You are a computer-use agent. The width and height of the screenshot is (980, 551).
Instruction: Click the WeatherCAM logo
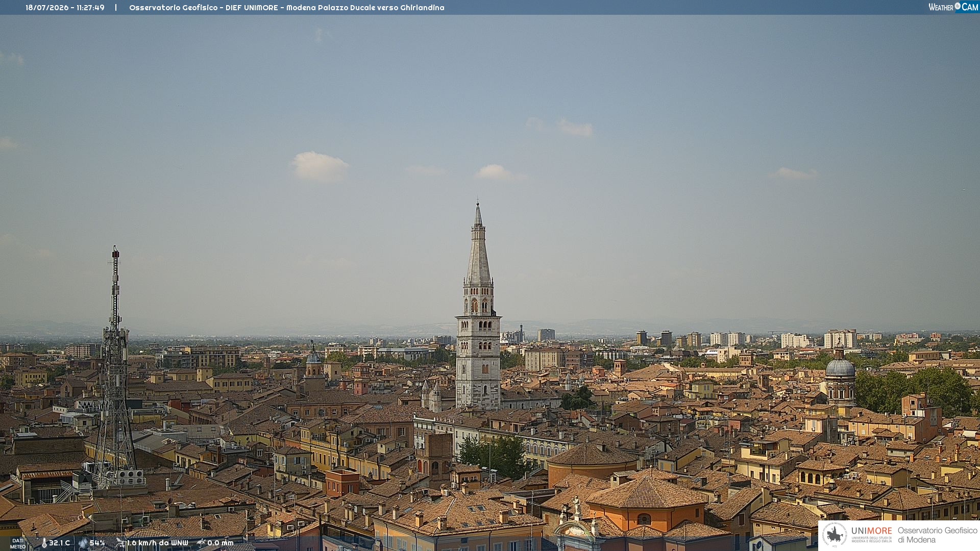[953, 7]
